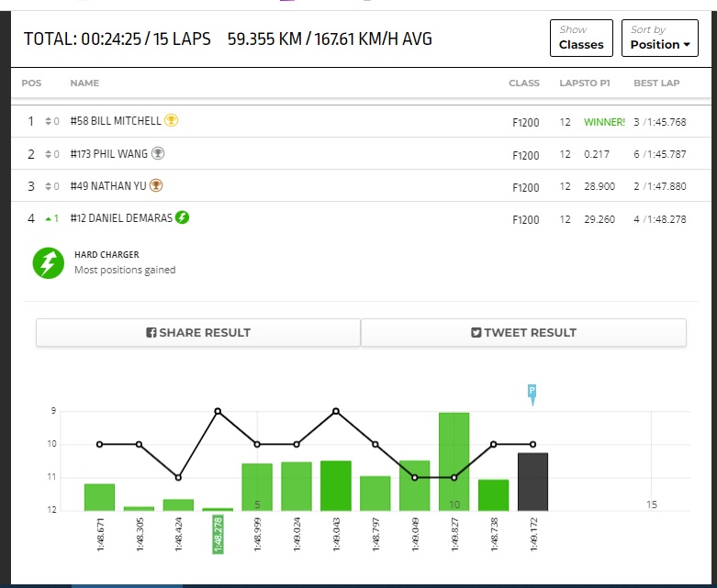Image resolution: width=717 pixels, height=588 pixels.
Task: Click the NAME column header
Action: pos(84,83)
